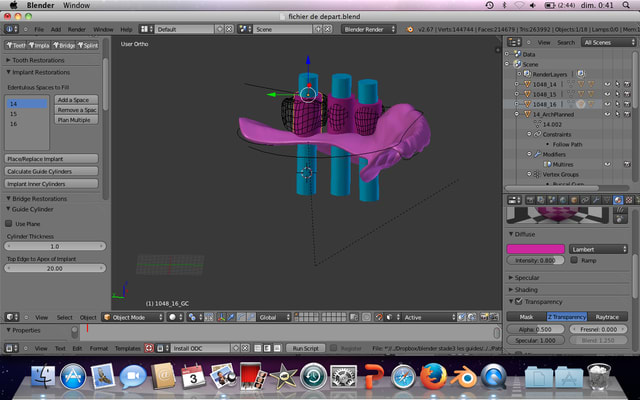Open the Blender Render engine dropdown
640x400 pixels.
(369, 29)
